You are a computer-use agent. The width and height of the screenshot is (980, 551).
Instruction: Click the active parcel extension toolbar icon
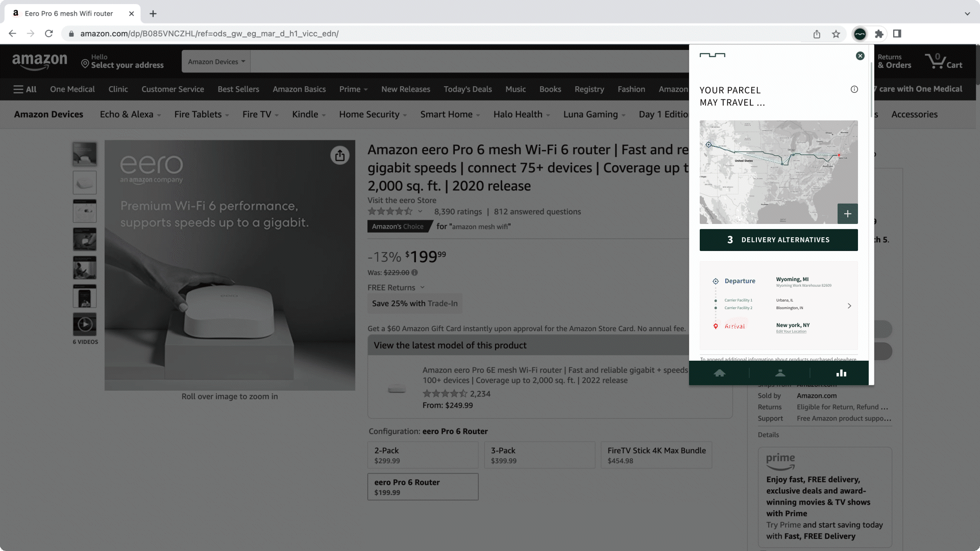860,34
